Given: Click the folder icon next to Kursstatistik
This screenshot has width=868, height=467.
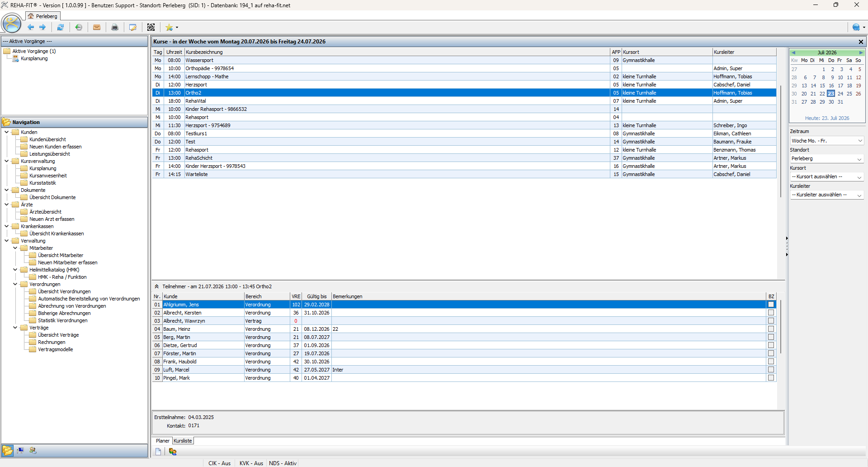Looking at the screenshot, I should pos(24,183).
